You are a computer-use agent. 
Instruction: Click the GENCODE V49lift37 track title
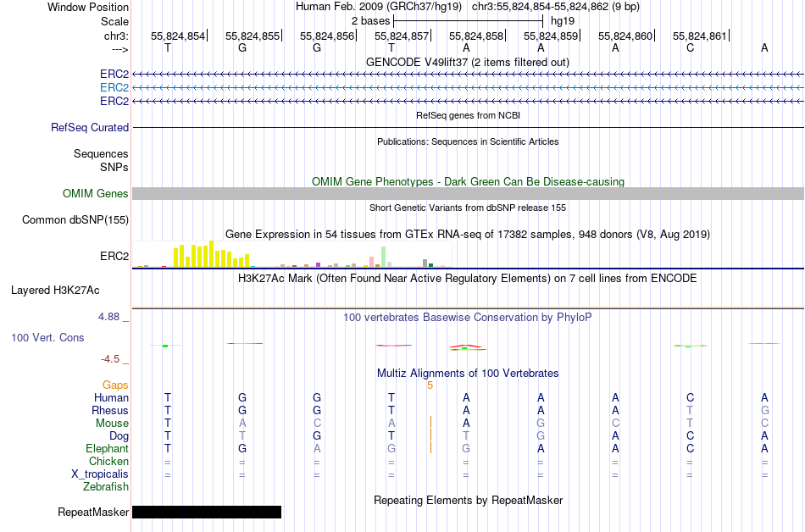click(467, 62)
